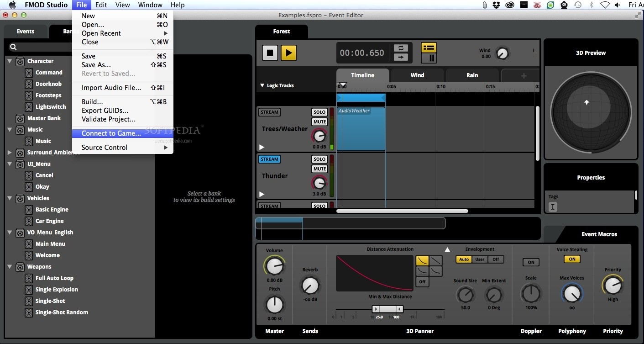Collapse the Music bank tree node
The width and height of the screenshot is (644, 344).
pos(10,129)
